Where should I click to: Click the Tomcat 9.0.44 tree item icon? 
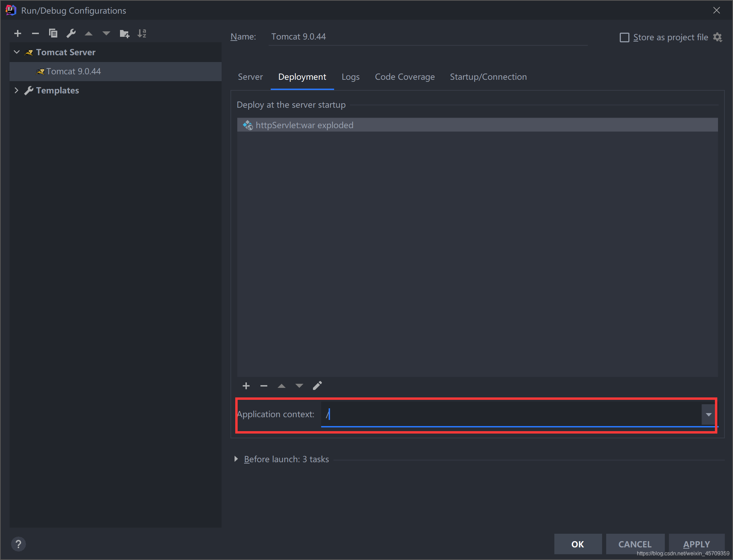[40, 72]
